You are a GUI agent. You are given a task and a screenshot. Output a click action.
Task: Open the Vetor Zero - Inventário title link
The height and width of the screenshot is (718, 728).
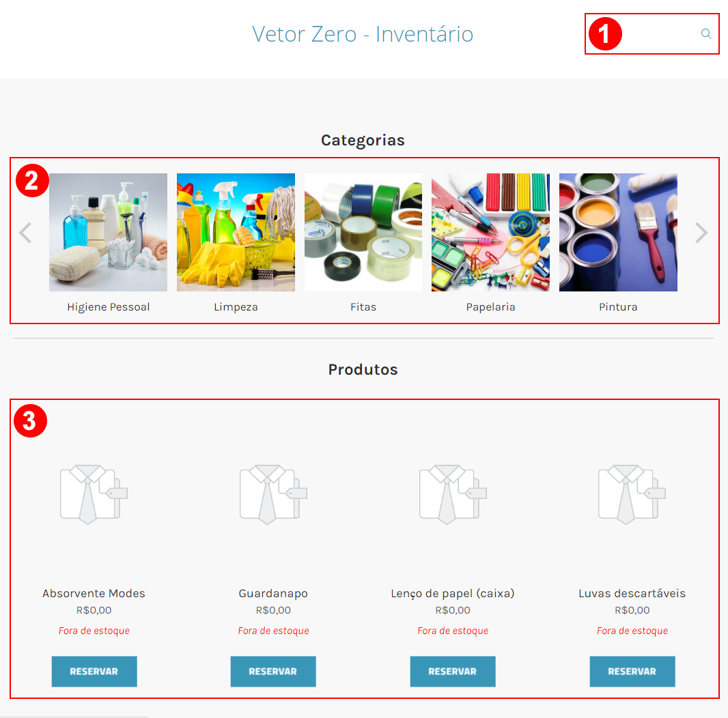point(363,34)
